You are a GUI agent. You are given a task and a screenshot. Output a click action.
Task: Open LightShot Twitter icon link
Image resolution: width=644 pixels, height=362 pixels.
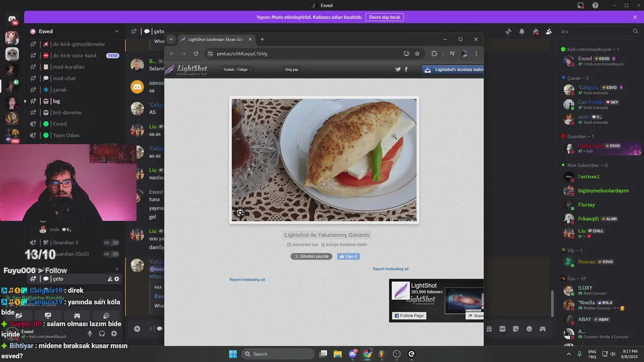pos(398,69)
